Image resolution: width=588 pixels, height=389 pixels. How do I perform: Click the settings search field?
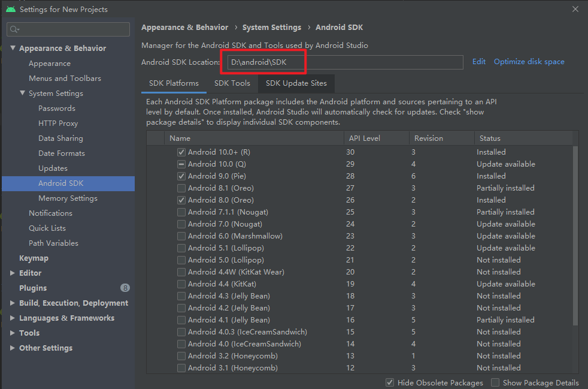pos(68,29)
